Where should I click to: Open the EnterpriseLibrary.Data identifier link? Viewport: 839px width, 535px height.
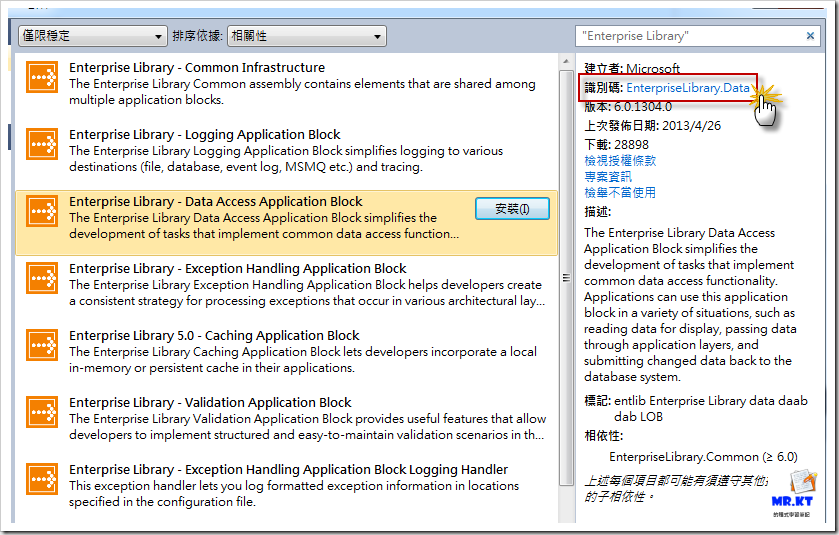(688, 88)
